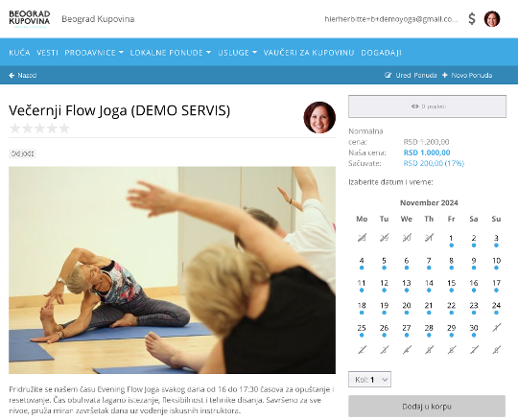Click the Dodaj u korpu button
Screen dimensions: 518x420
pyautogui.click(x=427, y=407)
